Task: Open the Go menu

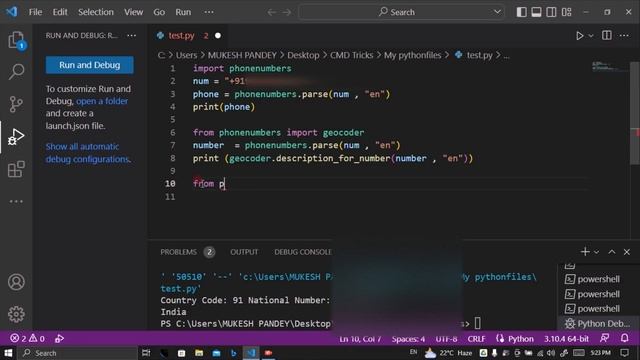Action: 159,12
